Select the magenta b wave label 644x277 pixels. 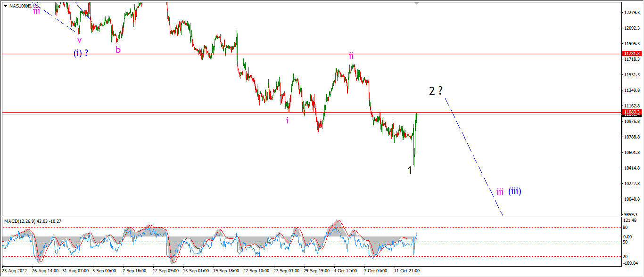pyautogui.click(x=118, y=49)
